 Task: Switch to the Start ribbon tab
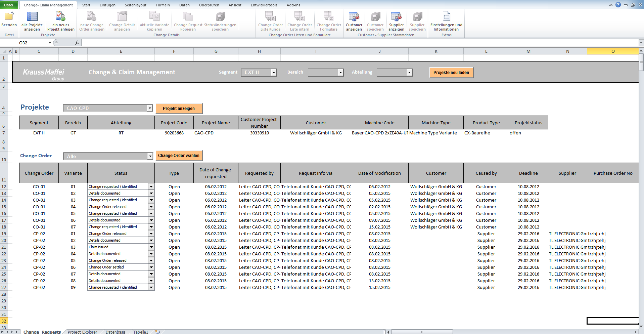coord(86,5)
